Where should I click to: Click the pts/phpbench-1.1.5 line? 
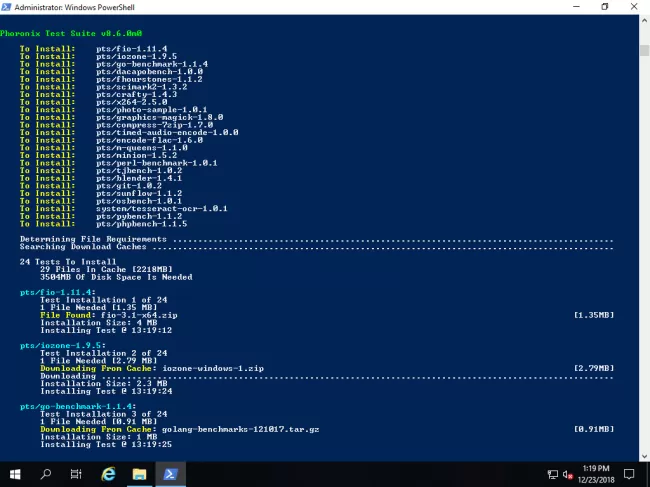tap(103, 224)
